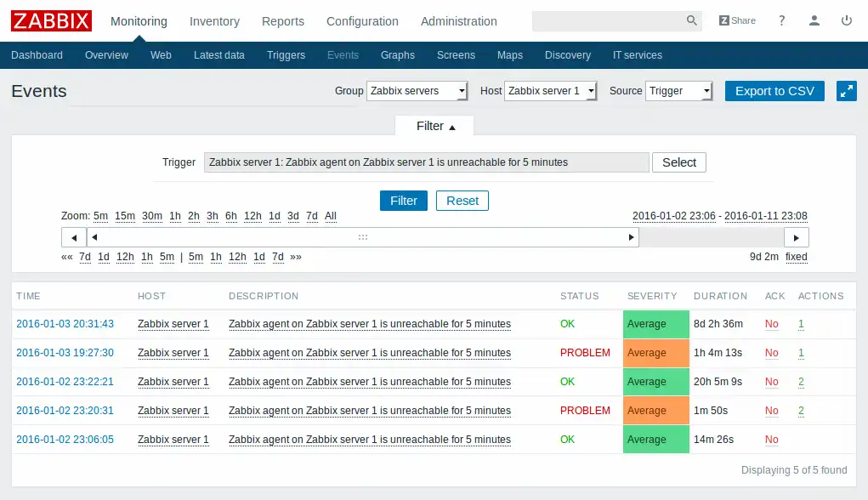This screenshot has width=868, height=500.
Task: Open the Configuration menu
Action: pyautogui.click(x=362, y=21)
